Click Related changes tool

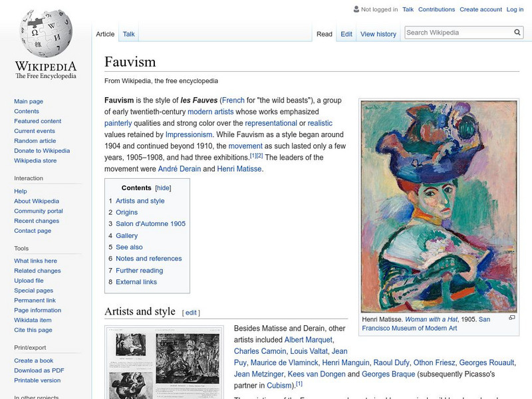click(x=37, y=271)
